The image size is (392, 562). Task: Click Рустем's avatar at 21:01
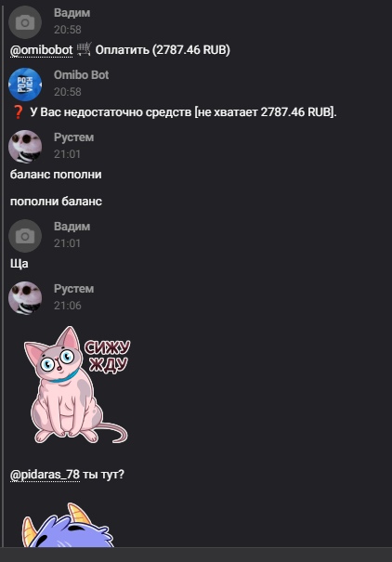pyautogui.click(x=25, y=146)
